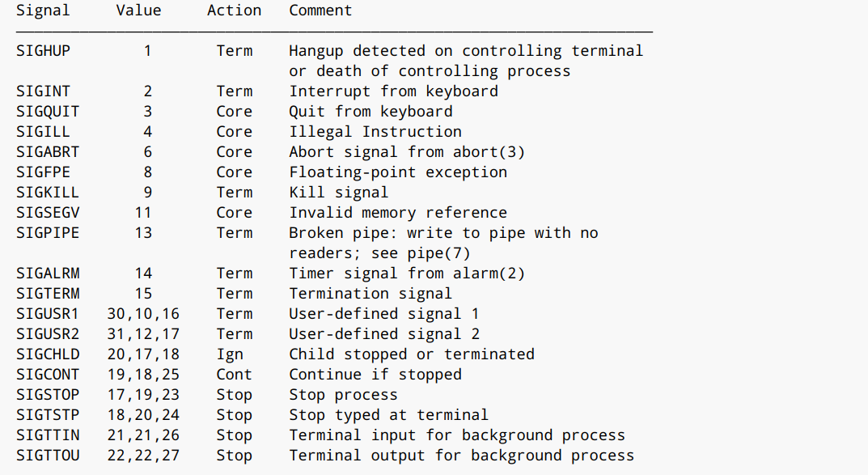
Task: Click the SIGTERM signal name
Action: (x=48, y=294)
